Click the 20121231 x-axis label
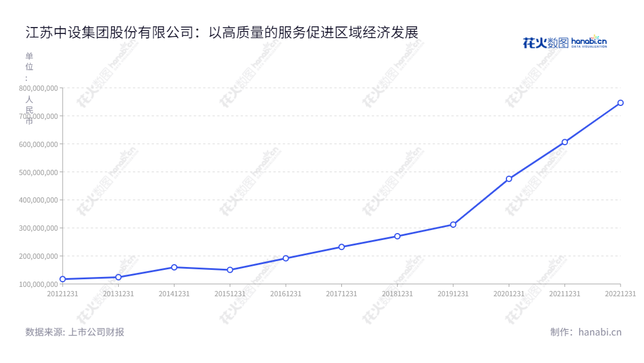 tap(63, 293)
